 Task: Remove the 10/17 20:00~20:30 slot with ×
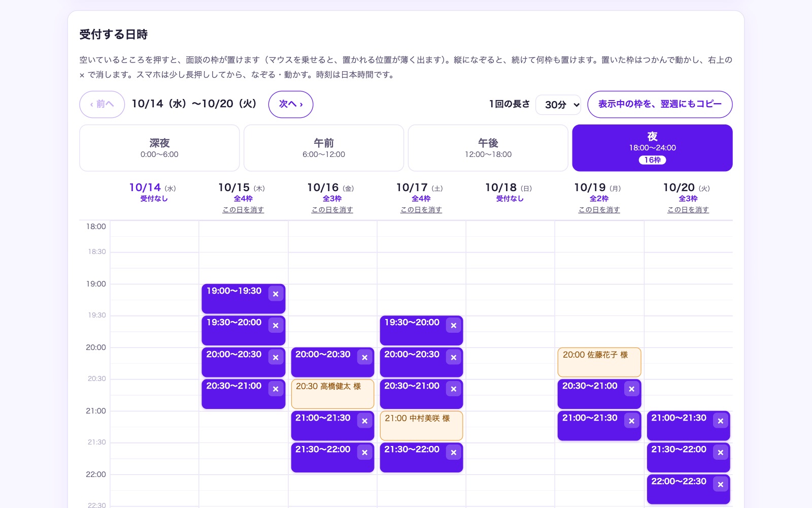(x=454, y=357)
